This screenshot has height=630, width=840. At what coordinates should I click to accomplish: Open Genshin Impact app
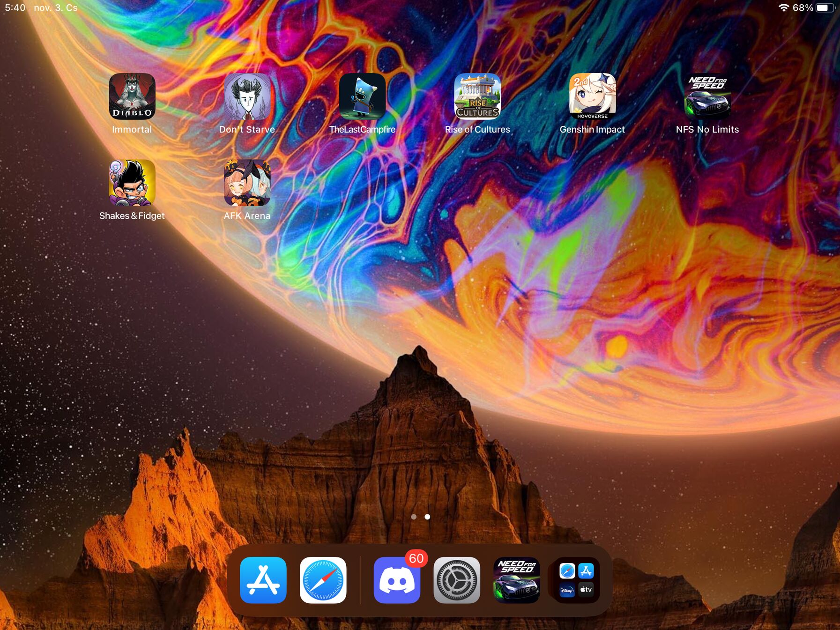pyautogui.click(x=593, y=96)
